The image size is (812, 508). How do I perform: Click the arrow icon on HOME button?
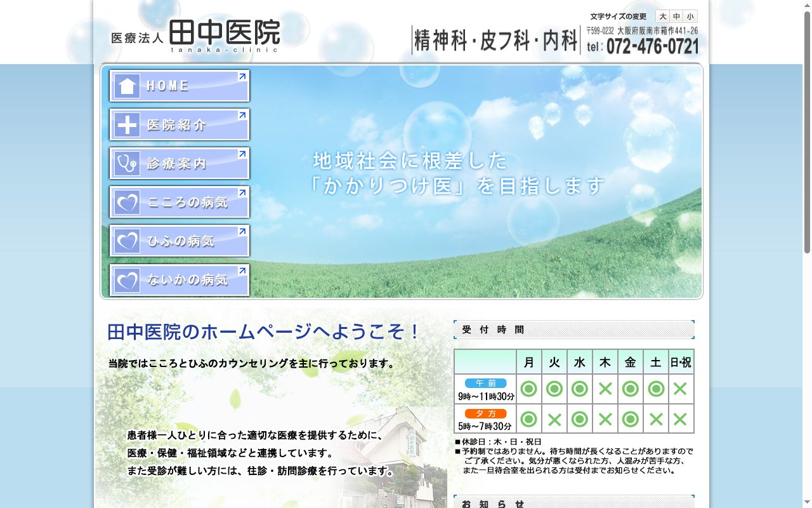click(242, 76)
